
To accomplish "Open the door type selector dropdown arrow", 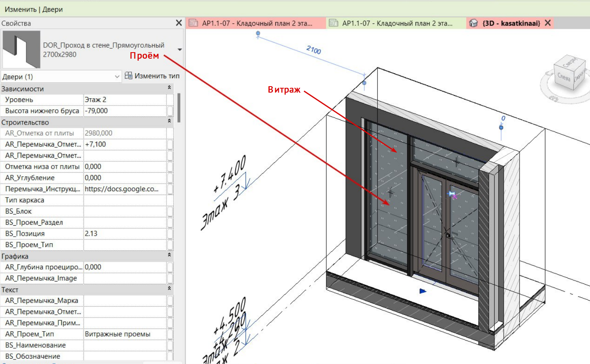I will point(179,50).
